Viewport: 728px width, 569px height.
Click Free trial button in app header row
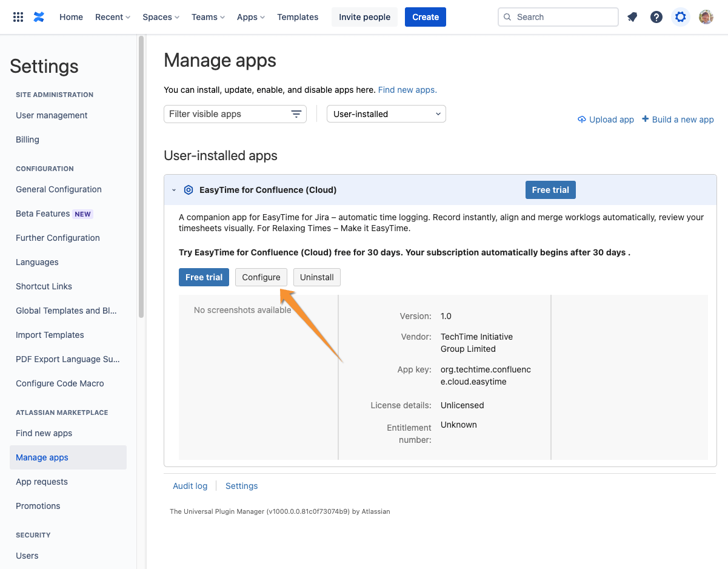pyautogui.click(x=550, y=190)
